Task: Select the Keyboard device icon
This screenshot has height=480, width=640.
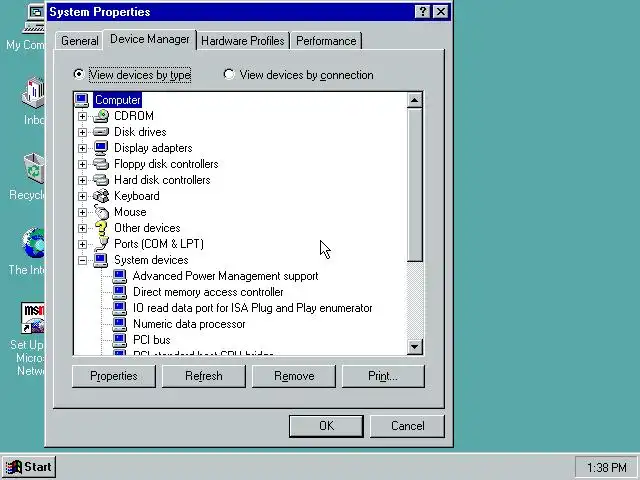Action: pos(101,196)
